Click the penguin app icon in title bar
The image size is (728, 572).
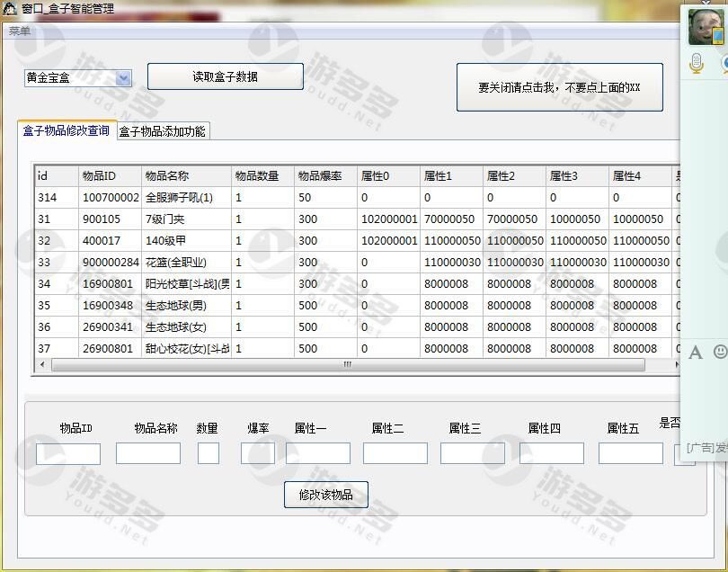pyautogui.click(x=10, y=8)
